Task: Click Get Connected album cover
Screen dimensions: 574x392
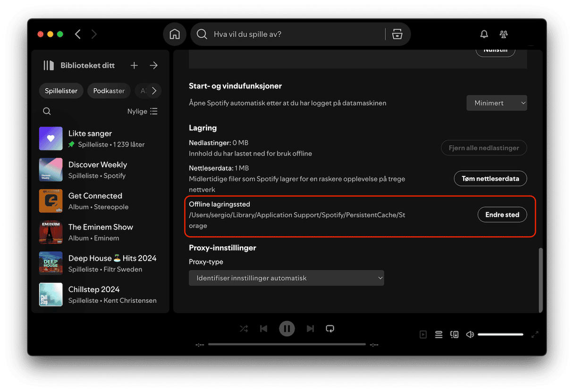Action: point(51,201)
